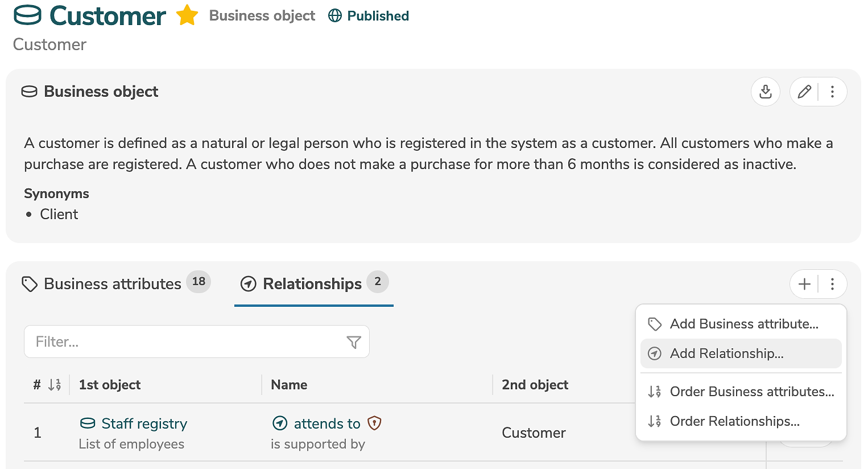Click the filter funnel icon
The width and height of the screenshot is (868, 469).
354,342
